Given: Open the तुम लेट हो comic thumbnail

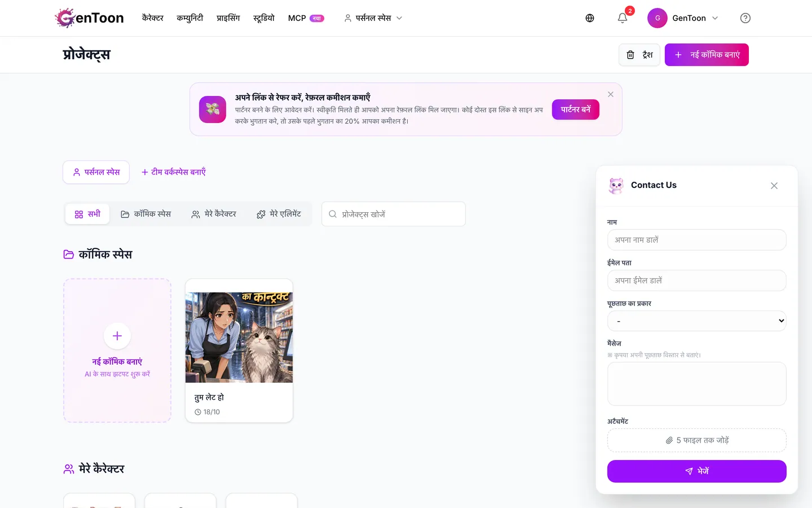Looking at the screenshot, I should (x=239, y=338).
